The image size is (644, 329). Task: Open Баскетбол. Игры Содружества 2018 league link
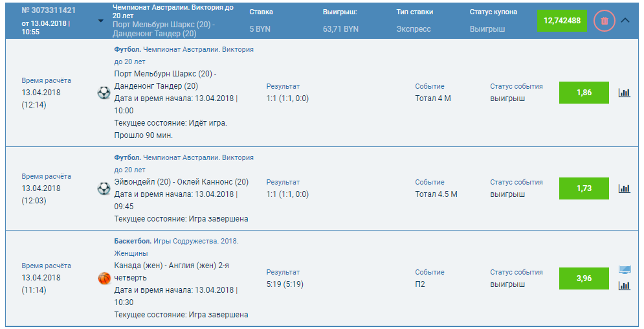(176, 247)
